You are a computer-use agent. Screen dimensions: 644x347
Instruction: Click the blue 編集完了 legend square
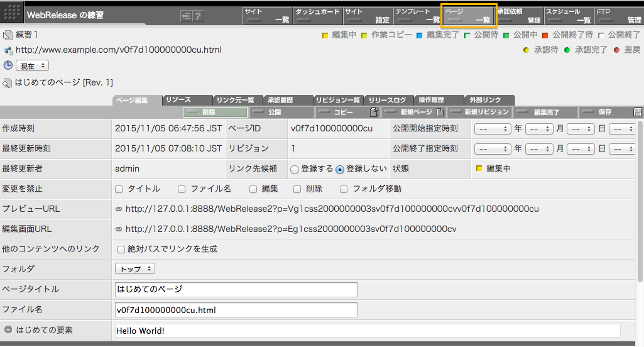click(x=419, y=35)
